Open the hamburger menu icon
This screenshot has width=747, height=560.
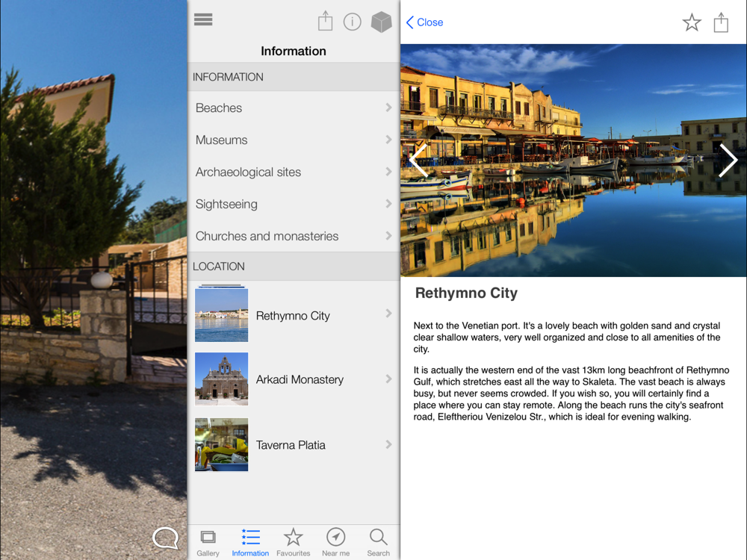(x=203, y=19)
